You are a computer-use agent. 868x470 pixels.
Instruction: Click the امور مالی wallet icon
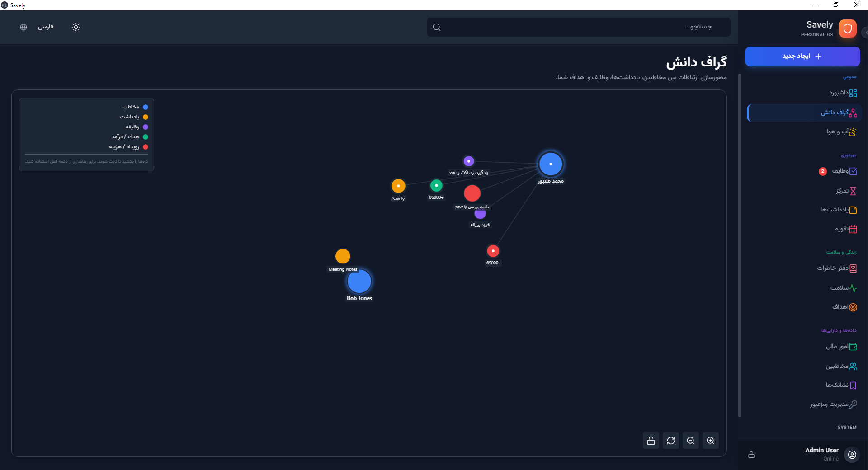pyautogui.click(x=853, y=347)
